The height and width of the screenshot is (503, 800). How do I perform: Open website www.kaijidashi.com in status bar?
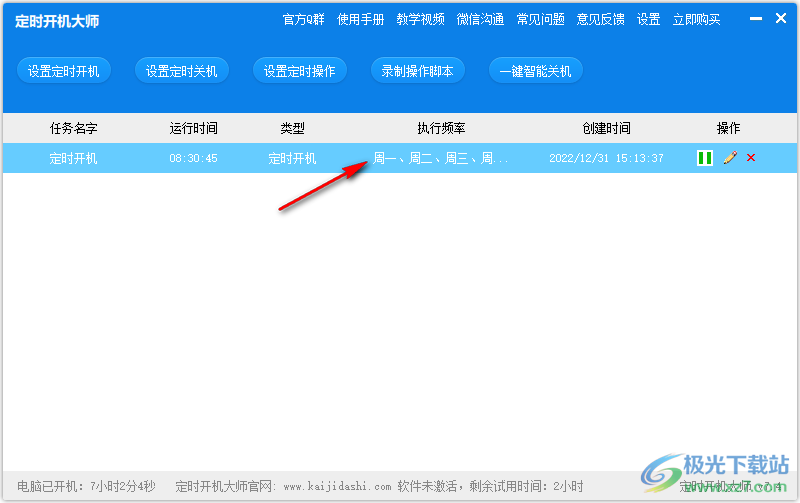337,486
